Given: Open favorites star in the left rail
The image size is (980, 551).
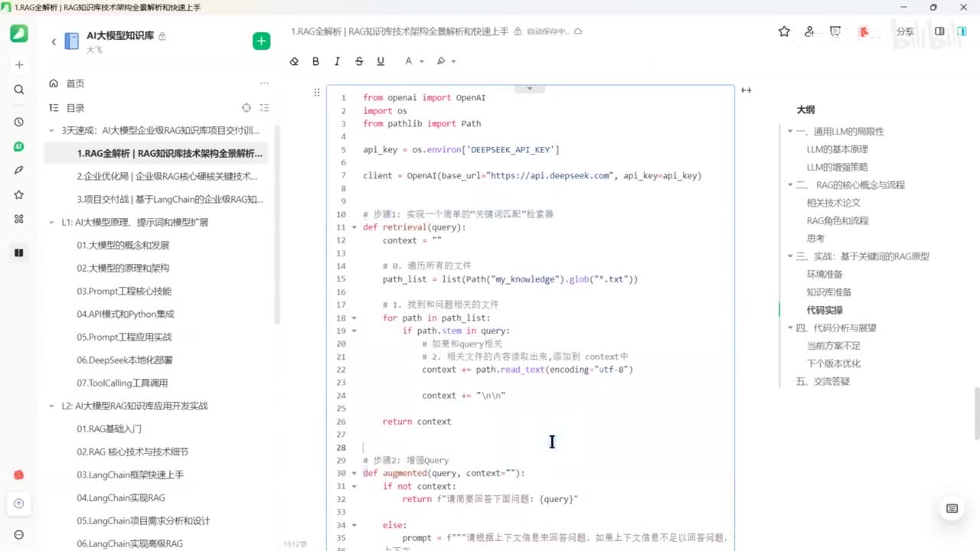Looking at the screenshot, I should [19, 194].
